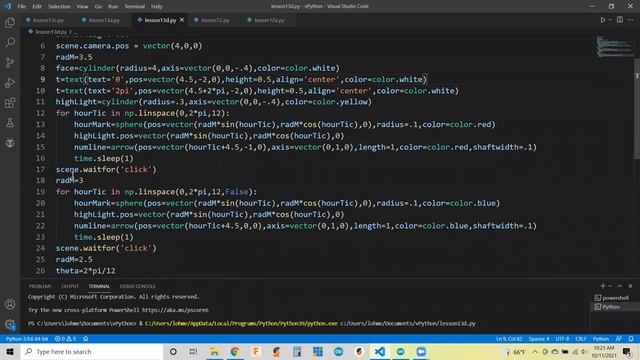Click line 26 theta=2*pi/12
Image resolution: width=640 pixels, height=360 pixels.
[x=85, y=271]
